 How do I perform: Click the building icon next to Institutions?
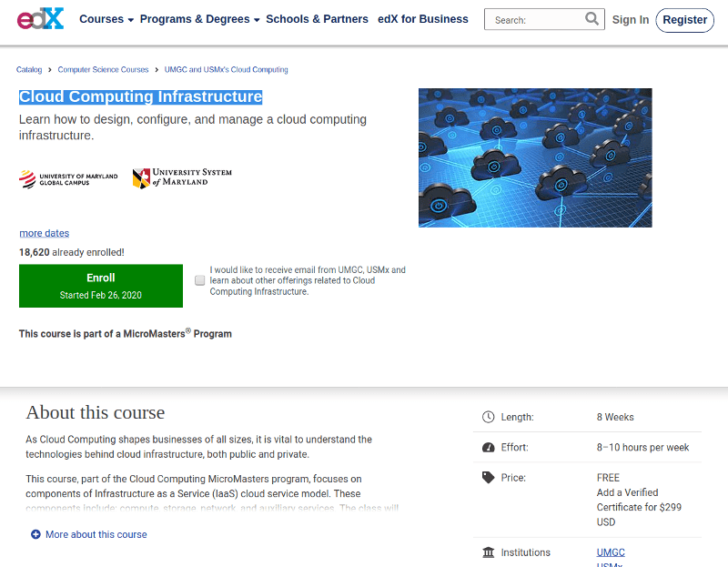click(488, 552)
